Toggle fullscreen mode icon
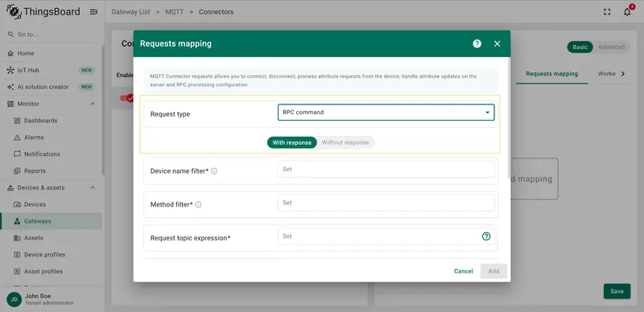The width and height of the screenshot is (644, 312). [607, 12]
